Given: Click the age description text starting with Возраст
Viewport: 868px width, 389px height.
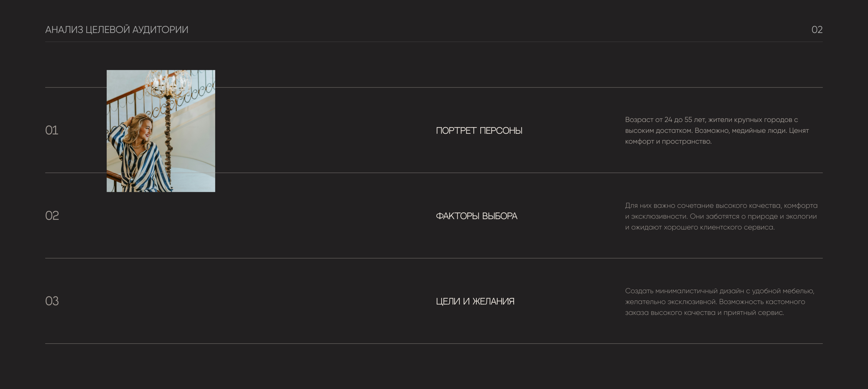Looking at the screenshot, I should point(716,130).
